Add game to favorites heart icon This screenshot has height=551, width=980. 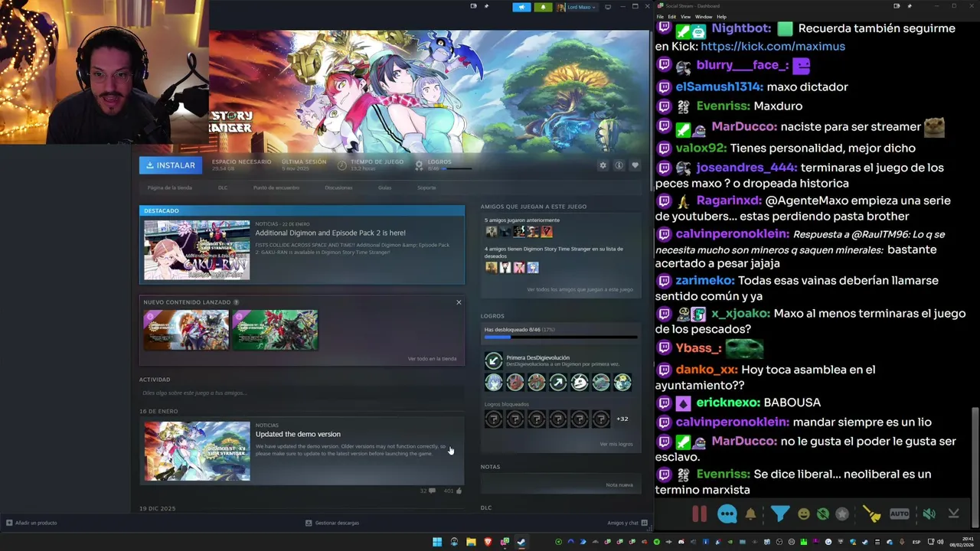pyautogui.click(x=635, y=165)
